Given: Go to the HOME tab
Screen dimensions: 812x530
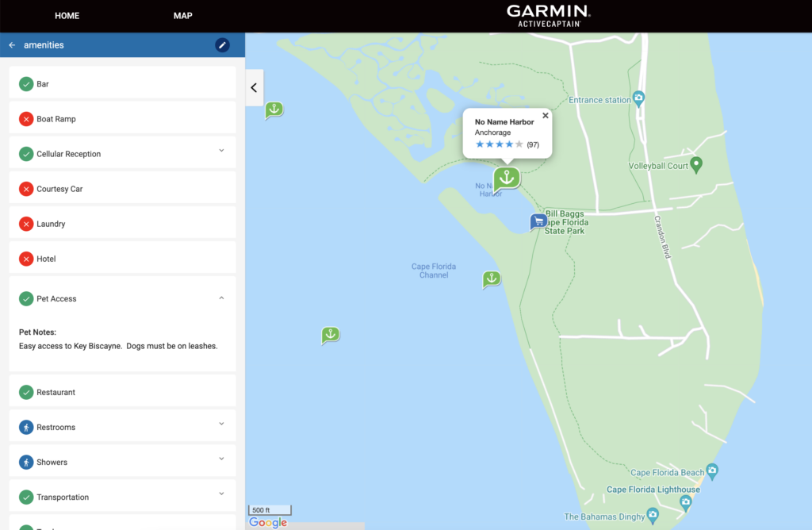Looking at the screenshot, I should [x=67, y=16].
